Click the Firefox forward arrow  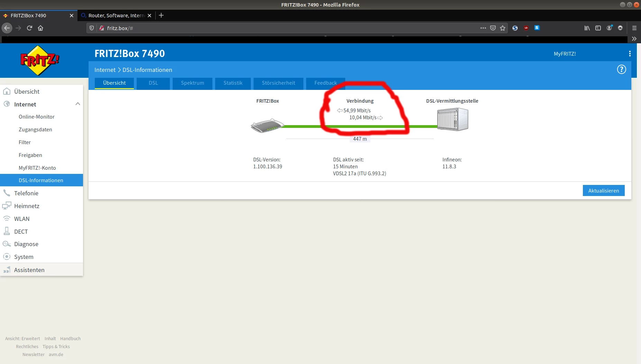tap(18, 28)
